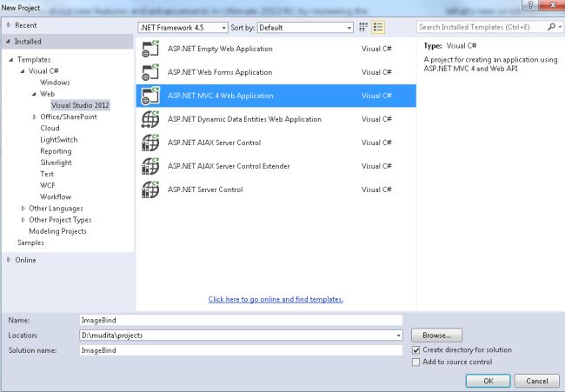Focus the Search Installed Templates field
Viewport: 565px width, 392px height.
click(x=482, y=27)
